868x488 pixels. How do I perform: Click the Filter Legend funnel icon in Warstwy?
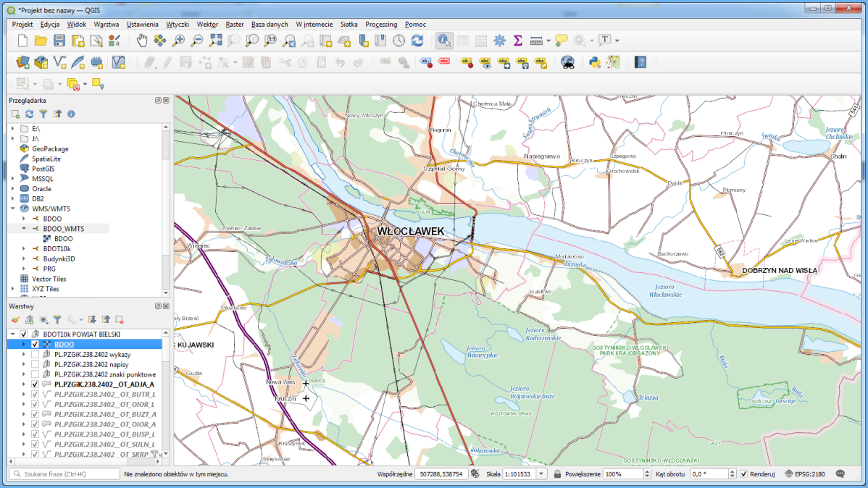pyautogui.click(x=57, y=320)
